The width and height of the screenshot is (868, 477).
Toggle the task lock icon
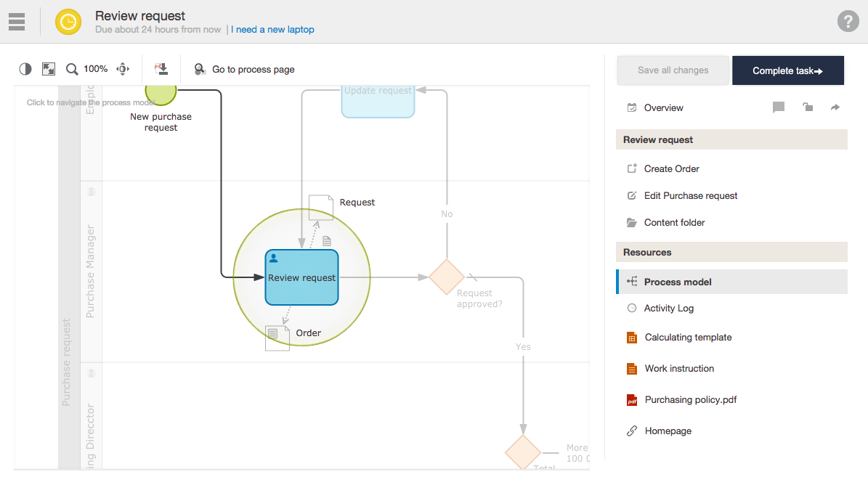[807, 107]
